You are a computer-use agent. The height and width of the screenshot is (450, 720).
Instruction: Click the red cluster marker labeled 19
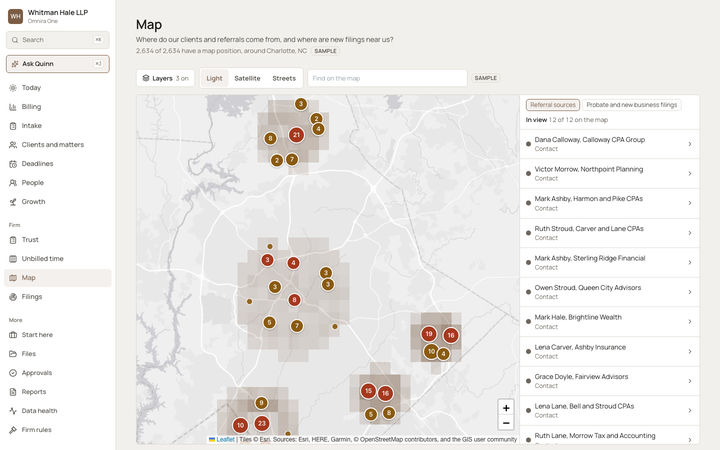[x=428, y=334]
